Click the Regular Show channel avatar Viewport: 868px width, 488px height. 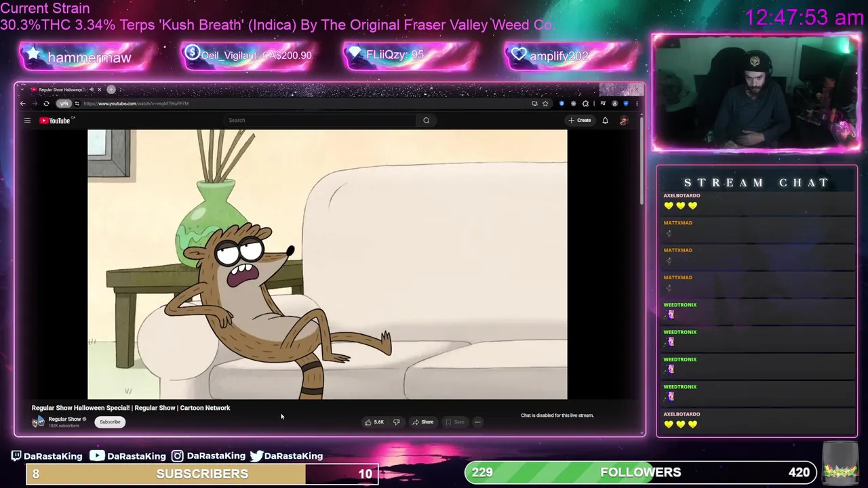[38, 421]
